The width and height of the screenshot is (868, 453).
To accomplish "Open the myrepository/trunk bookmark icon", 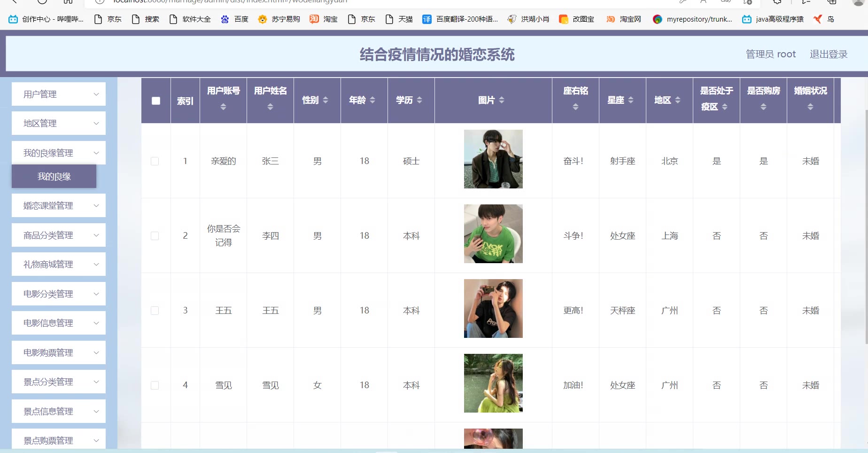I will (x=658, y=19).
